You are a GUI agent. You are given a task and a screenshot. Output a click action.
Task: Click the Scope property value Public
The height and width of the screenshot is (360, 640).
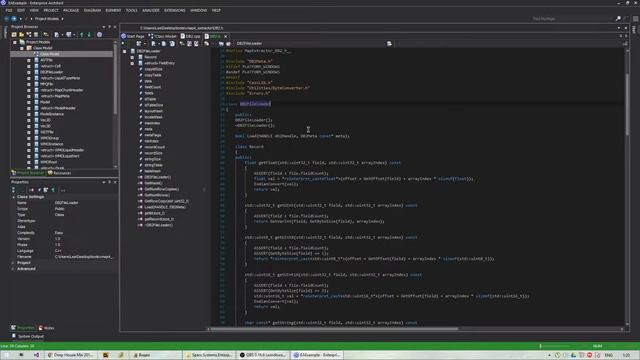59,209
